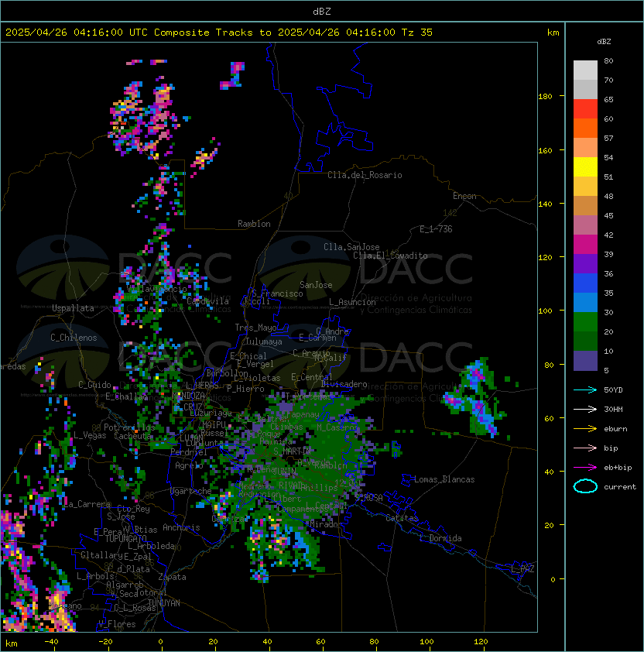Click the 'Encon' map label
Screen dimensions: 644x652
coord(464,196)
